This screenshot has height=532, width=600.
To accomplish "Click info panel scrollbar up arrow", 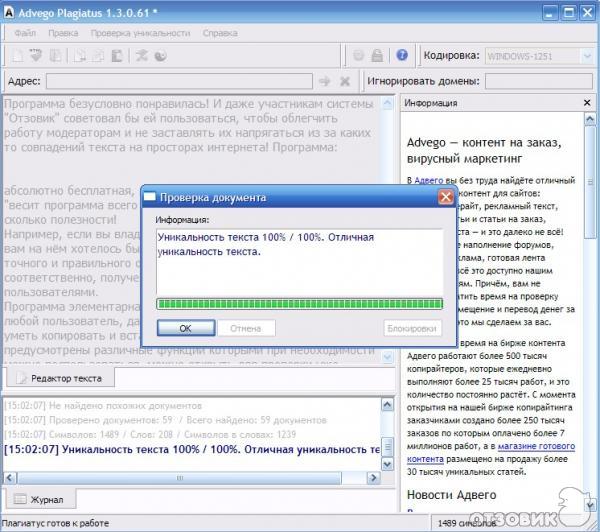I will [590, 119].
